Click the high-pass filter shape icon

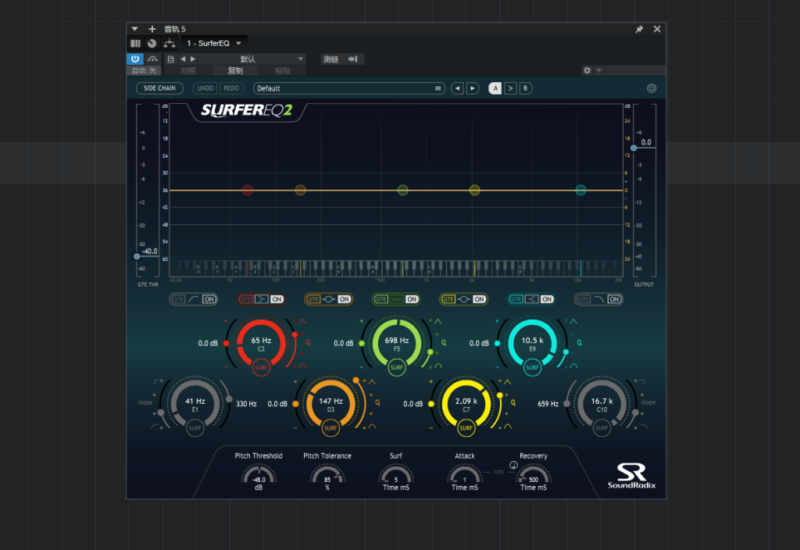point(194,299)
